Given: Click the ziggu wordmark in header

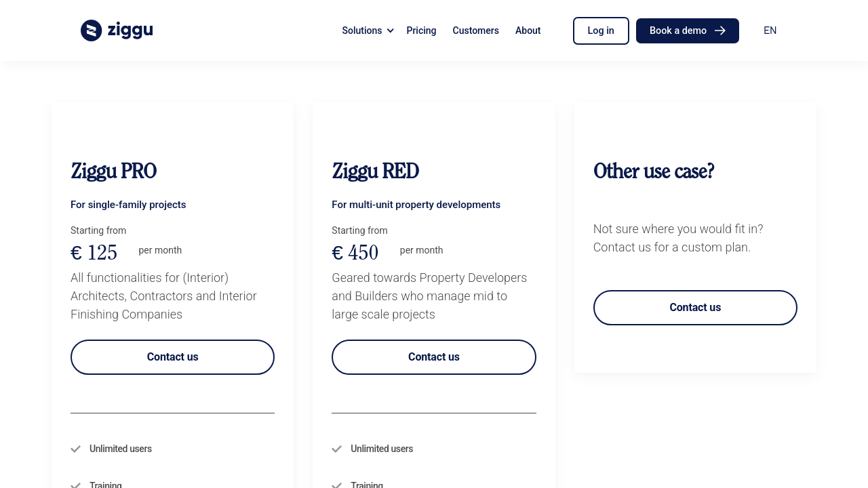Looking at the screenshot, I should pyautogui.click(x=130, y=30).
